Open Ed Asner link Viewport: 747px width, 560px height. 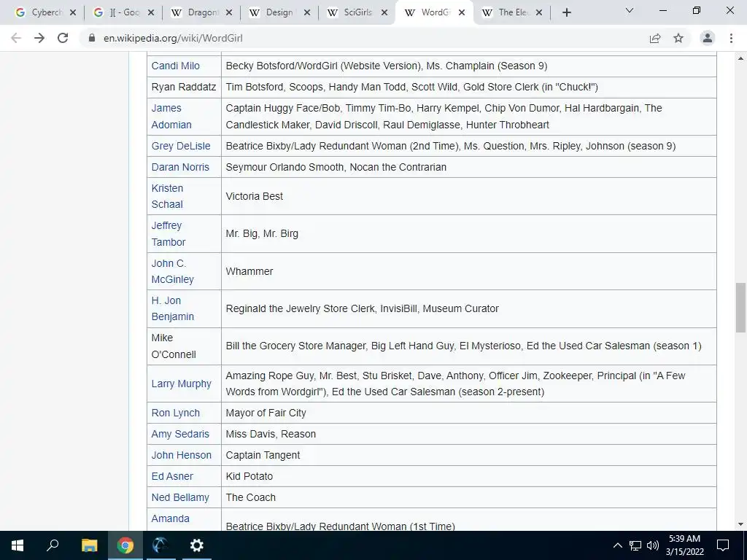tap(172, 476)
